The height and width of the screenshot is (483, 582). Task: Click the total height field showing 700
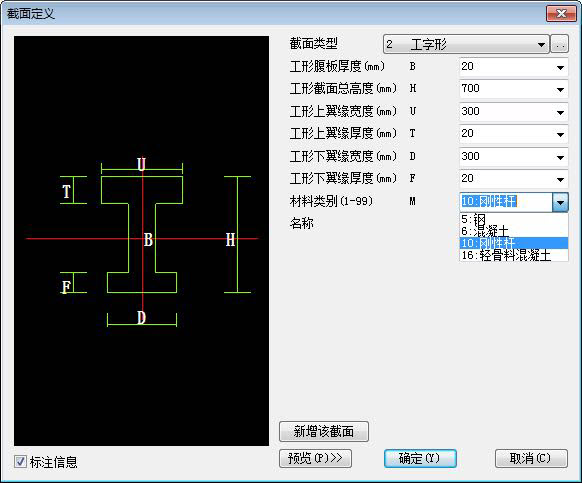[x=506, y=89]
